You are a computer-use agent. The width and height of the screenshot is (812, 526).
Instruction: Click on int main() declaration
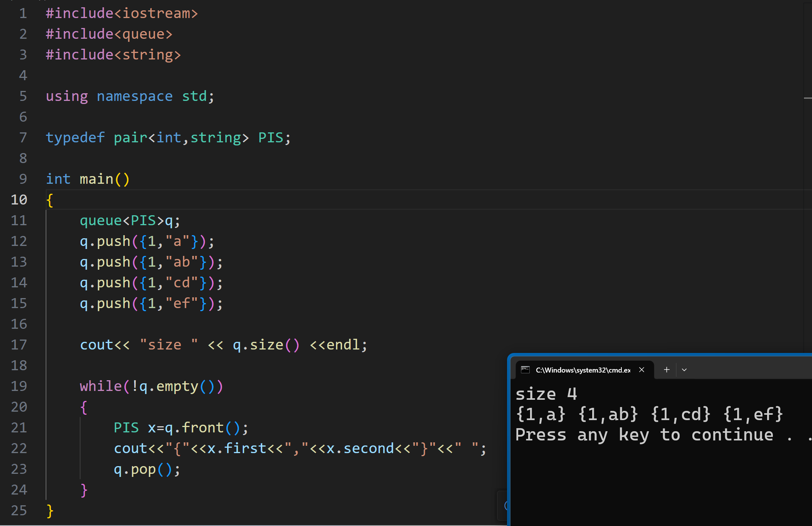(88, 179)
